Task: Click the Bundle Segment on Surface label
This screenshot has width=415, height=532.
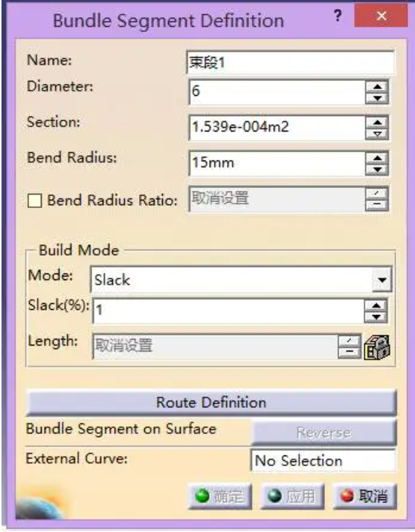Action: (121, 429)
